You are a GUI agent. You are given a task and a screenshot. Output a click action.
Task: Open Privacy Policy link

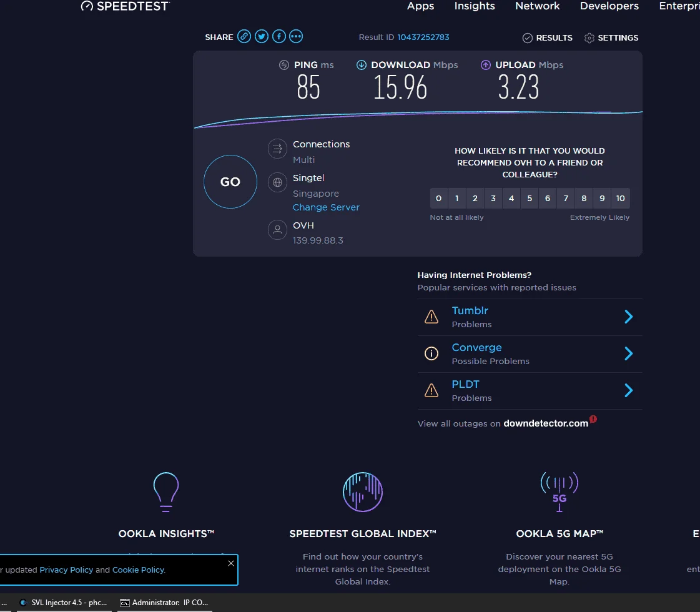click(67, 570)
